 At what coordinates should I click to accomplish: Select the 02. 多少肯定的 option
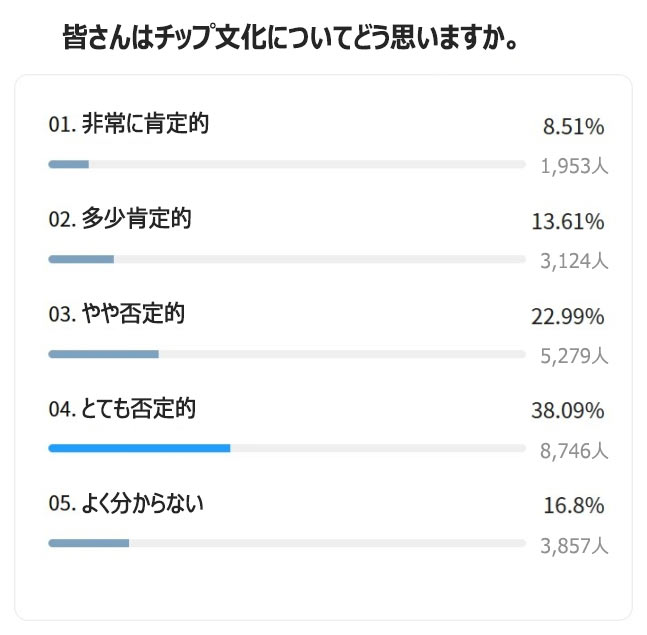120,219
